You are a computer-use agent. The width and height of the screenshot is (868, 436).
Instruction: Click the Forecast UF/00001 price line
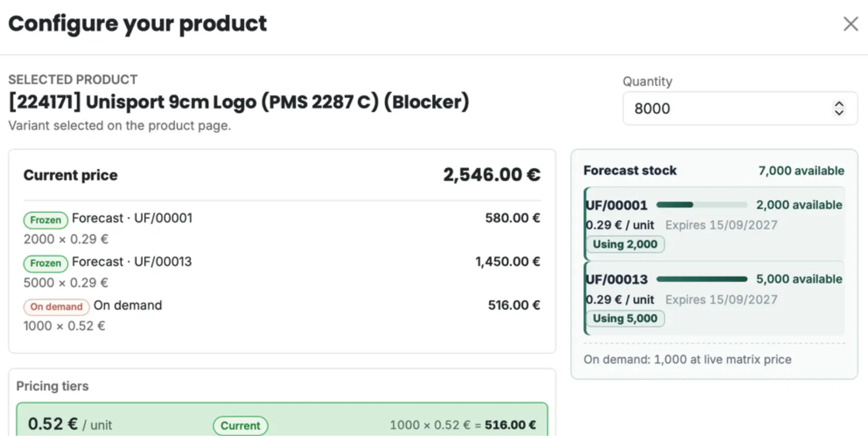tap(282, 228)
